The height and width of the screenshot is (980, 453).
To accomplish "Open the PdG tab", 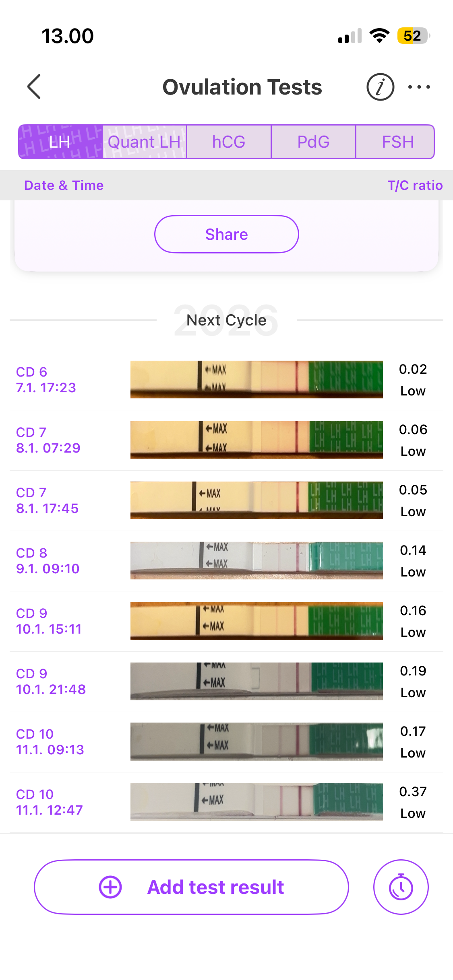I will [x=313, y=142].
